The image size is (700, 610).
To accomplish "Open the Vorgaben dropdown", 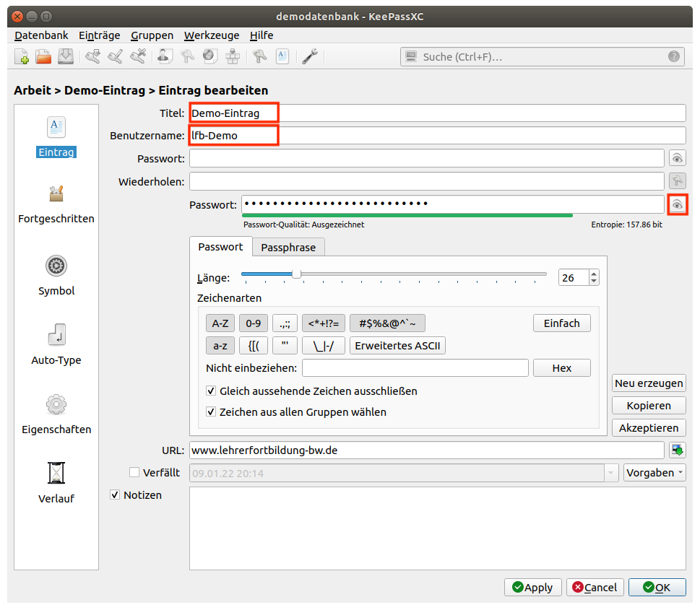I will tap(654, 473).
